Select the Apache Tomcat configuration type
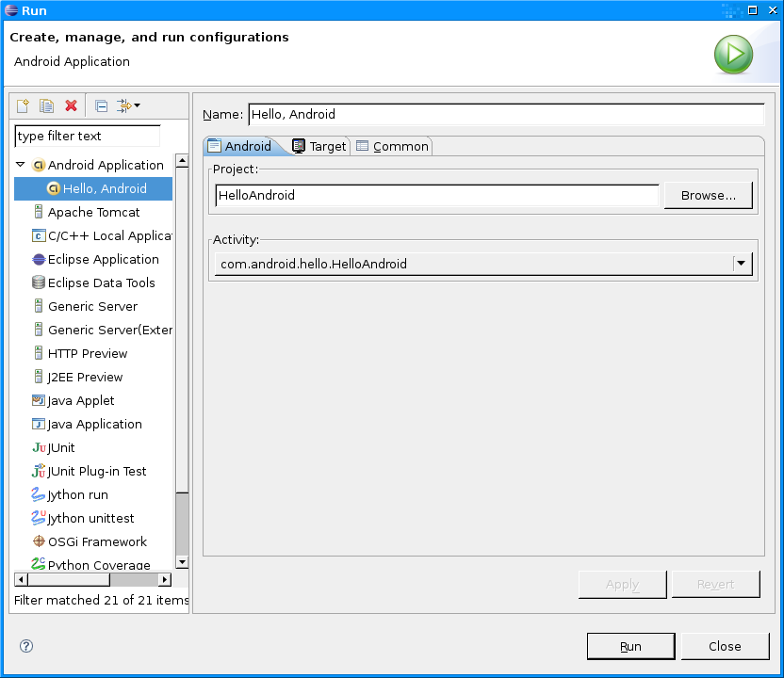The height and width of the screenshot is (678, 784). pyautogui.click(x=93, y=212)
